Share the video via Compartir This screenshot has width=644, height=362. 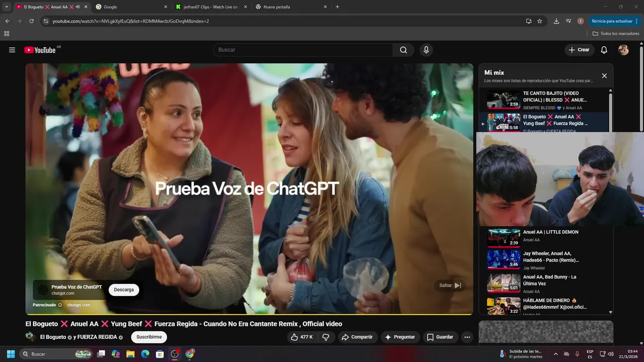coord(357,337)
